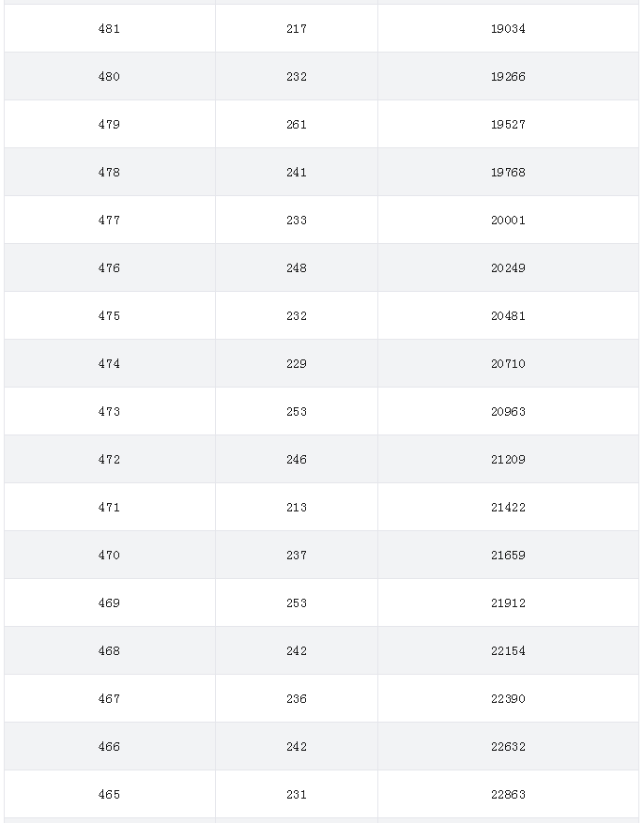Click the score cell 469
The height and width of the screenshot is (823, 644).
tap(109, 602)
